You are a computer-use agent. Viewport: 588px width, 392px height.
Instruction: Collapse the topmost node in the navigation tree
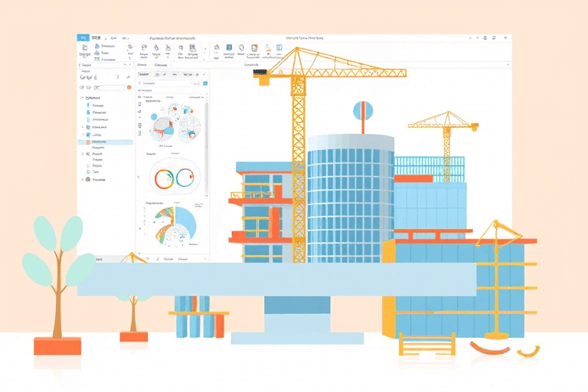pos(83,98)
